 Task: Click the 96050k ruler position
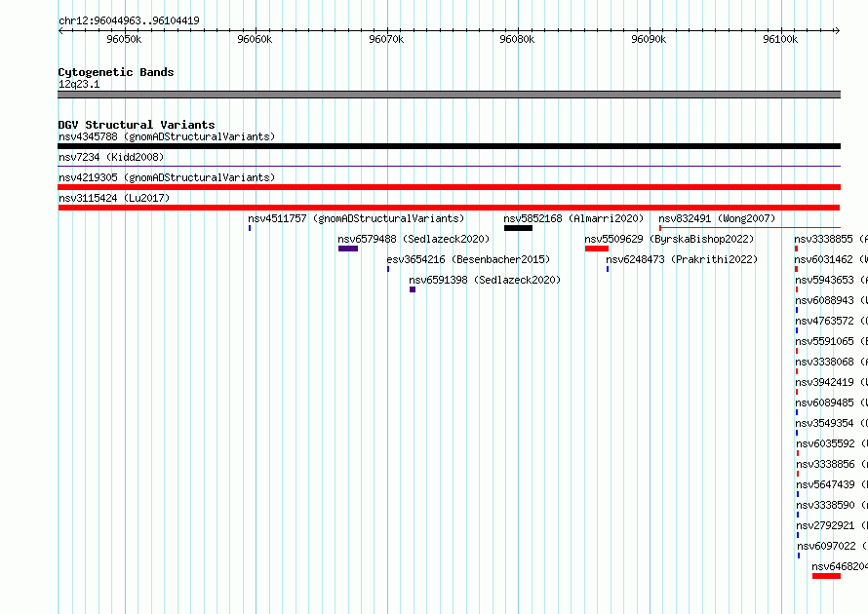[124, 39]
